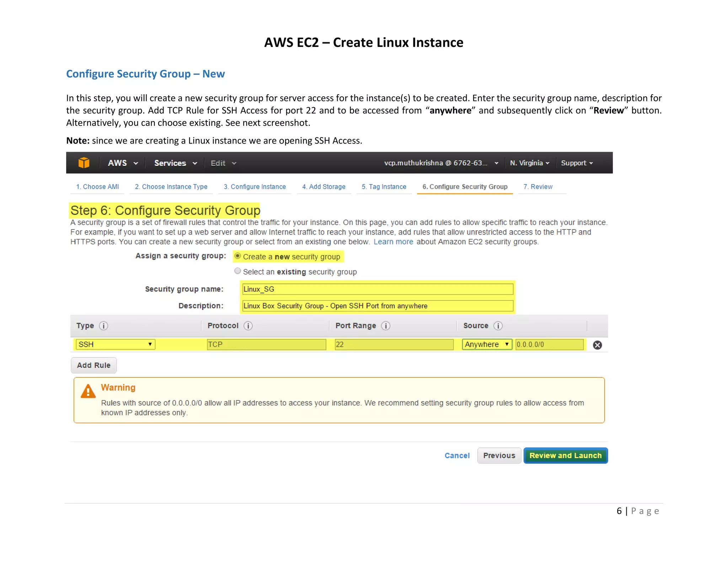The image size is (728, 562).
Task: Click the Cancel link
Action: click(x=457, y=455)
